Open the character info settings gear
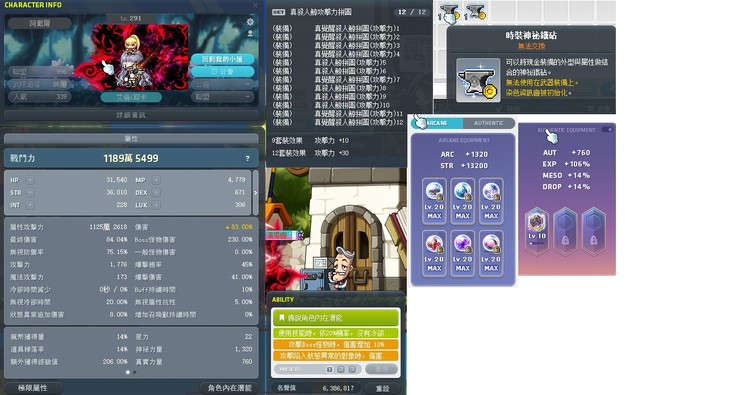The image size is (750, 395). click(x=250, y=22)
